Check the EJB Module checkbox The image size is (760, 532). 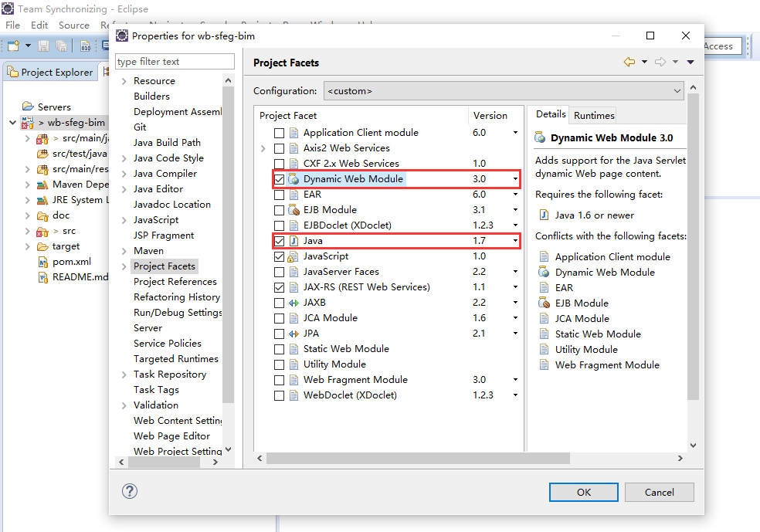coord(280,210)
